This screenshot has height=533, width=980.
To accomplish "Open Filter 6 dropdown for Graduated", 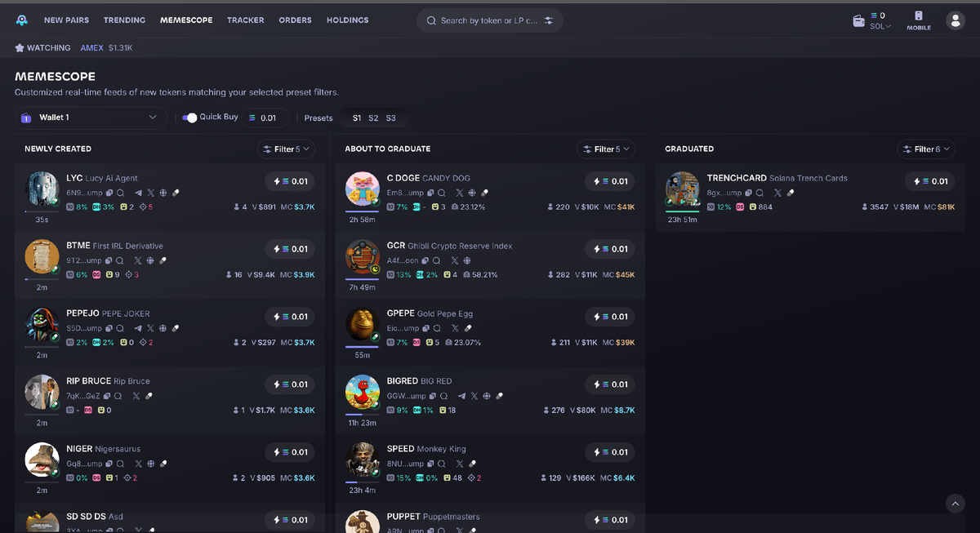I will tap(926, 149).
